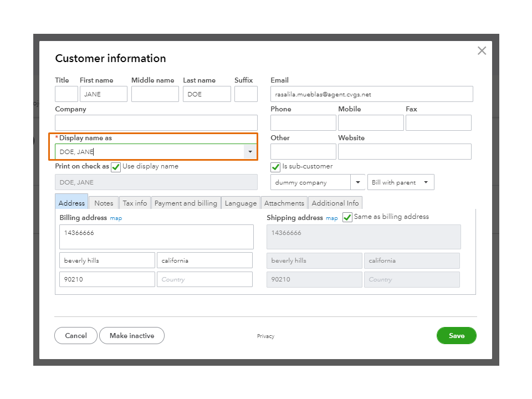The image size is (532, 399).
Task: Click the Email input field
Action: 371,94
